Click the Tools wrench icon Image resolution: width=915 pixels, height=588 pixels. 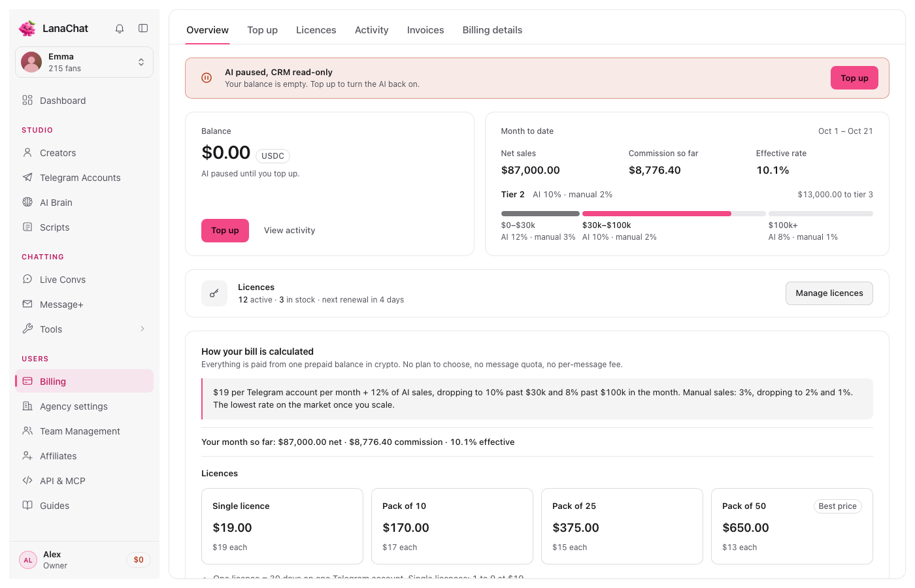click(27, 329)
